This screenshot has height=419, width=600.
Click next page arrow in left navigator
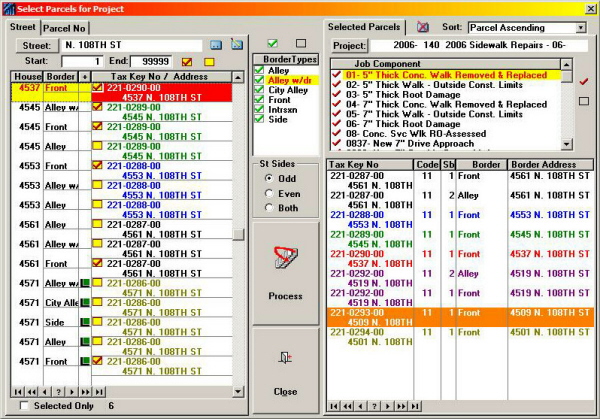coord(86,392)
